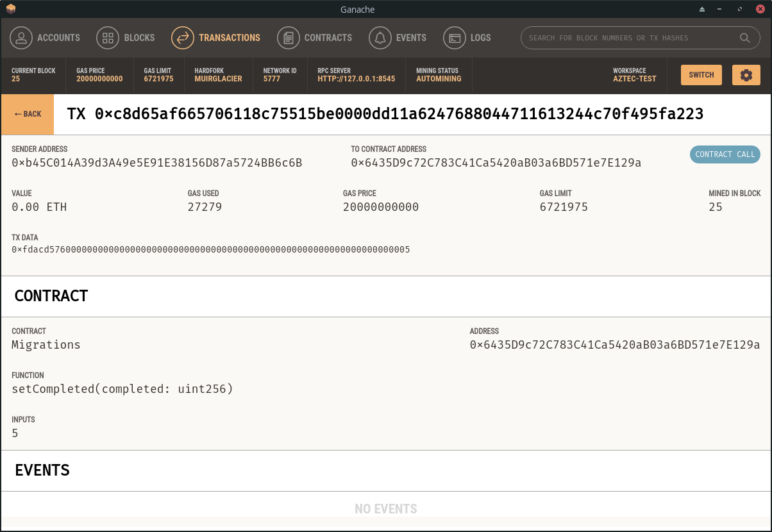Click the transaction gas limit value
Image resolution: width=772 pixels, height=532 pixels.
[x=564, y=207]
